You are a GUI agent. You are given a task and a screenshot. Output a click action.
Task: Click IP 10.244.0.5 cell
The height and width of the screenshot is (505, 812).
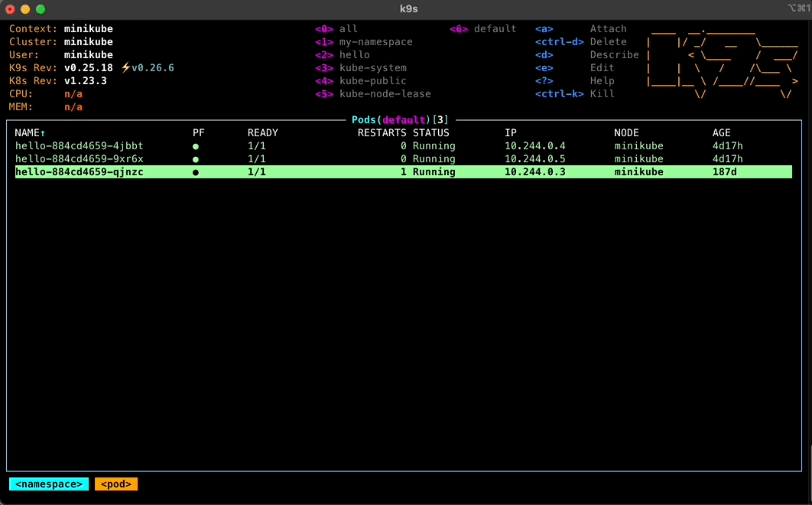[535, 158]
